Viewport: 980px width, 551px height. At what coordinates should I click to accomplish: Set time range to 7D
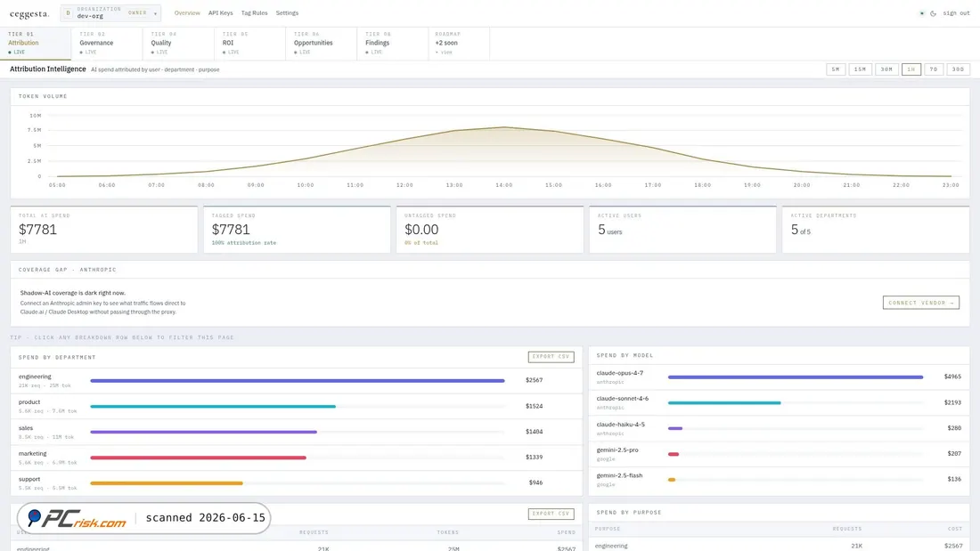click(934, 69)
